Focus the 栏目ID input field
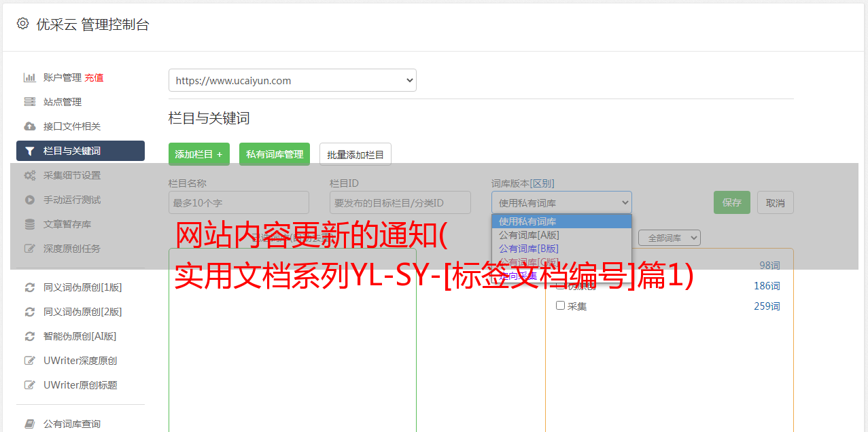 tap(400, 202)
